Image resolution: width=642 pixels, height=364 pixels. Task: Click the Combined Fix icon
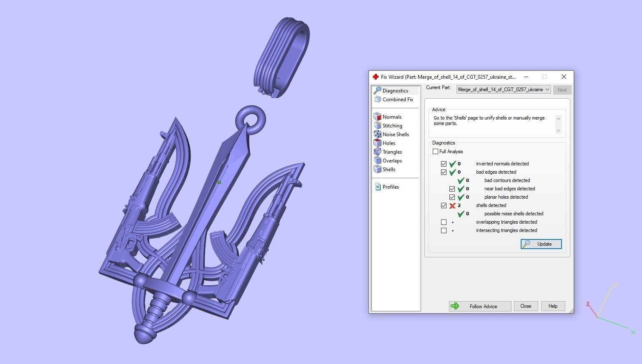378,99
